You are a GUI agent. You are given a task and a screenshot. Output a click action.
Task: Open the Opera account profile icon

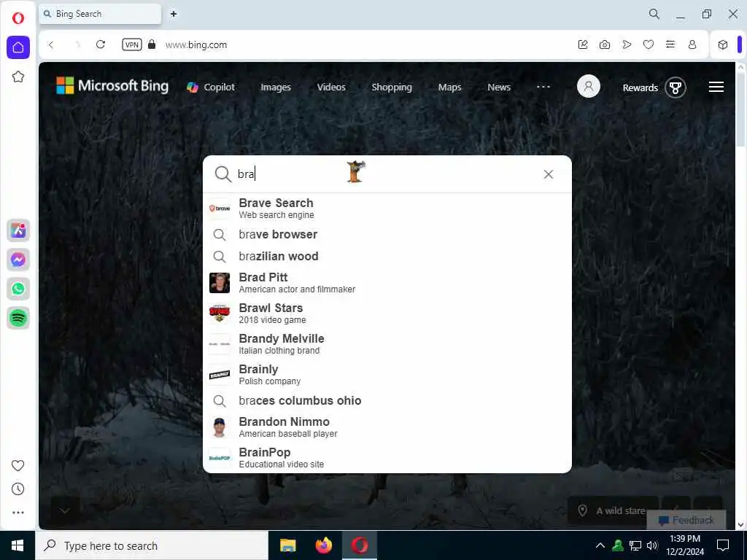(692, 44)
